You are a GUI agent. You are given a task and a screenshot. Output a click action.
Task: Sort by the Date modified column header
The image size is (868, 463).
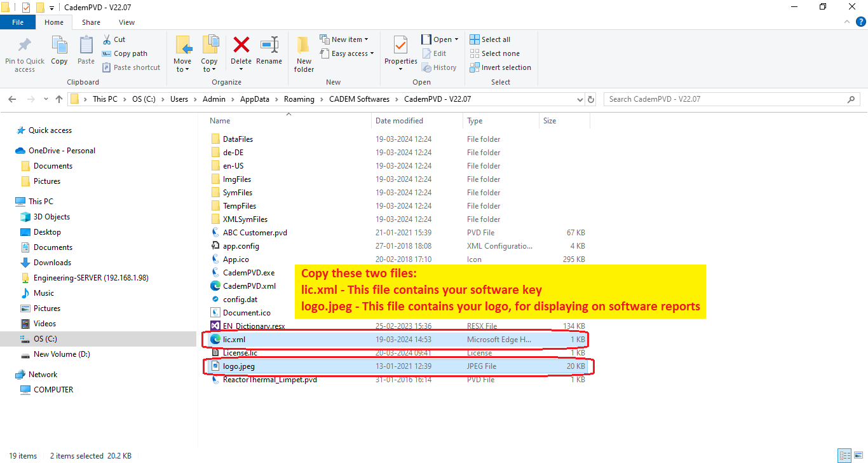coord(398,121)
